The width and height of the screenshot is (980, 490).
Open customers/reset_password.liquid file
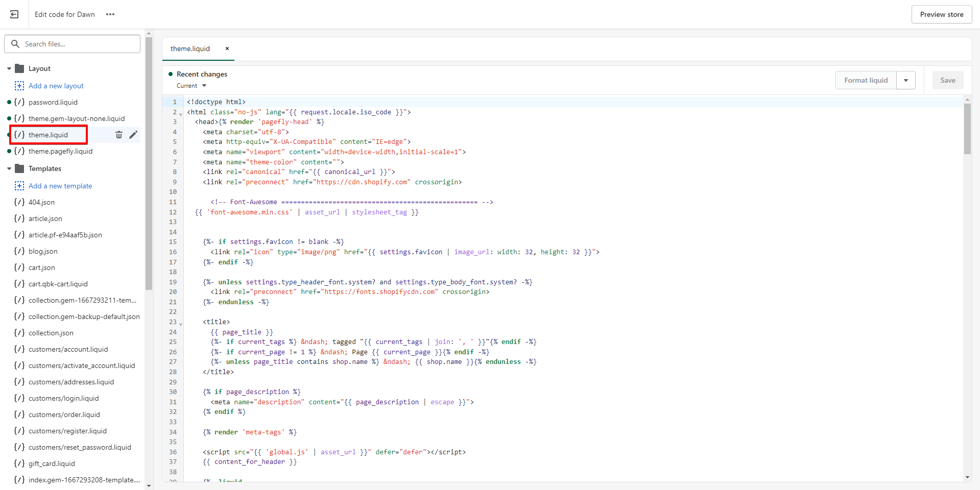pos(80,447)
